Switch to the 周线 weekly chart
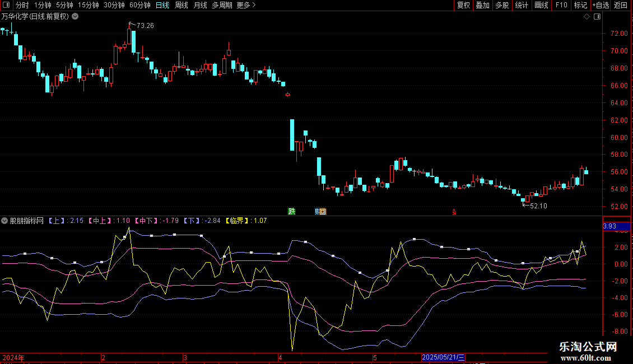Screen dimensions: 633x364 181,5
